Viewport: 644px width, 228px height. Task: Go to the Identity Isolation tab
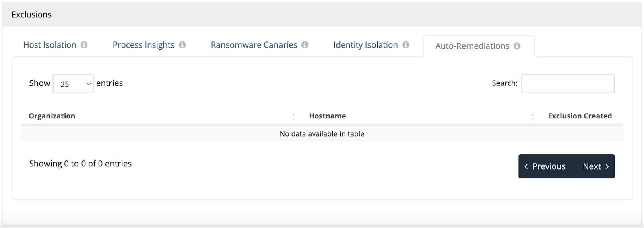(x=365, y=45)
